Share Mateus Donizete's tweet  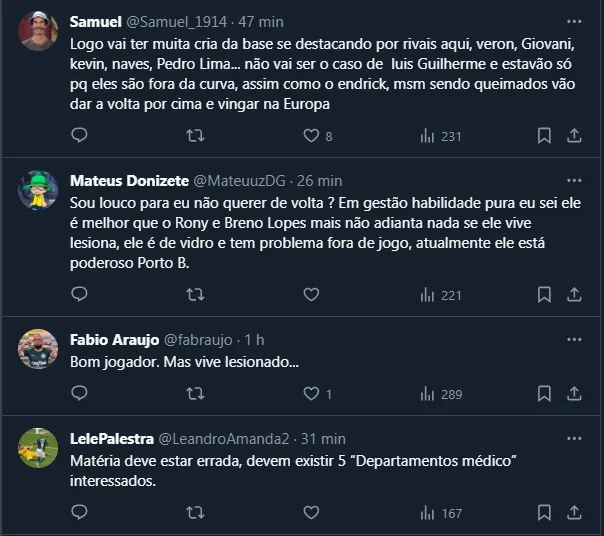point(574,294)
